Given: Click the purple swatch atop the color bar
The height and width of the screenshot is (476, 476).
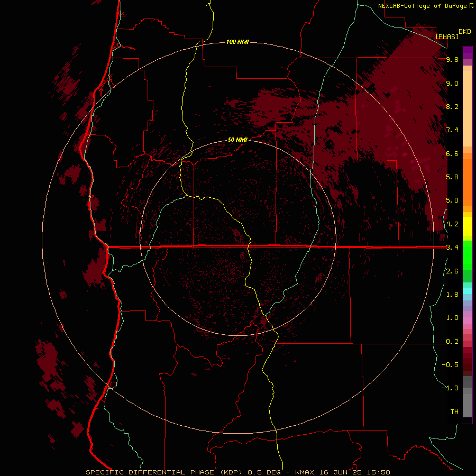Looking at the screenshot, I should (467, 53).
